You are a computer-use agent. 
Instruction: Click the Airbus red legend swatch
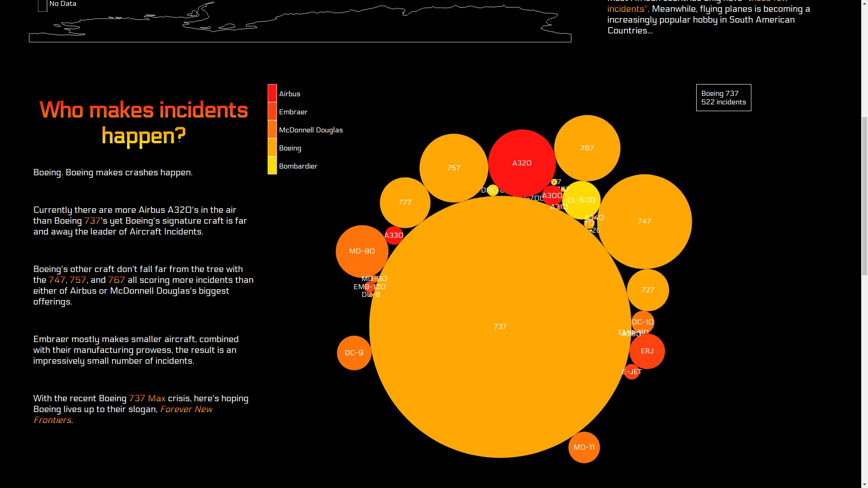[272, 94]
